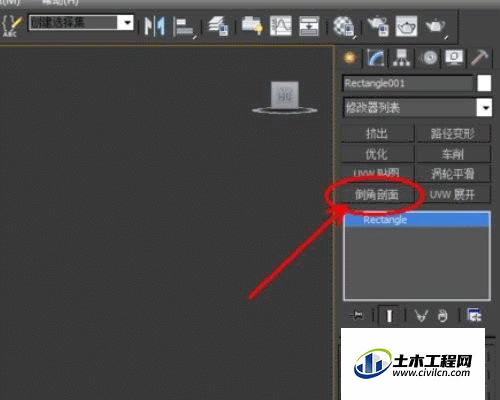
Task: Open the 创建选择集 named selection dropdown
Action: (81, 23)
